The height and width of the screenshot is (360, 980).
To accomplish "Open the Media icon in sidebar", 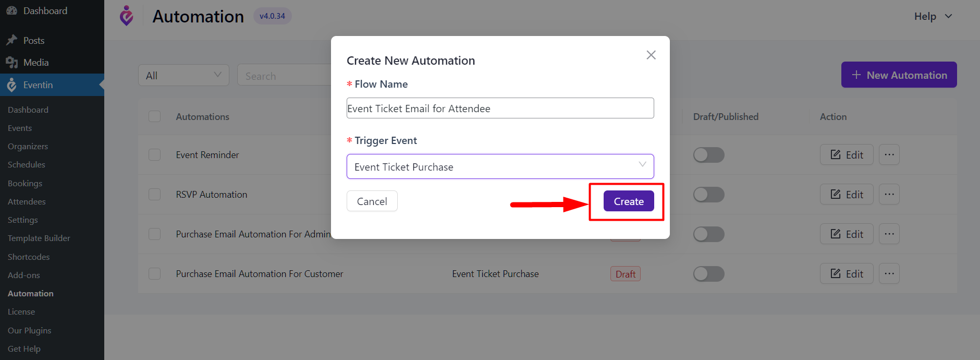I will coord(11,63).
